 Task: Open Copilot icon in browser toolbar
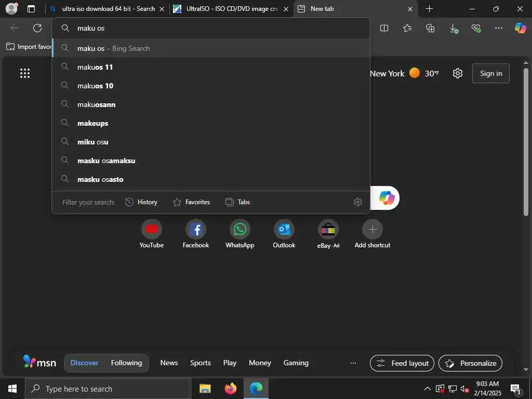pos(520,28)
